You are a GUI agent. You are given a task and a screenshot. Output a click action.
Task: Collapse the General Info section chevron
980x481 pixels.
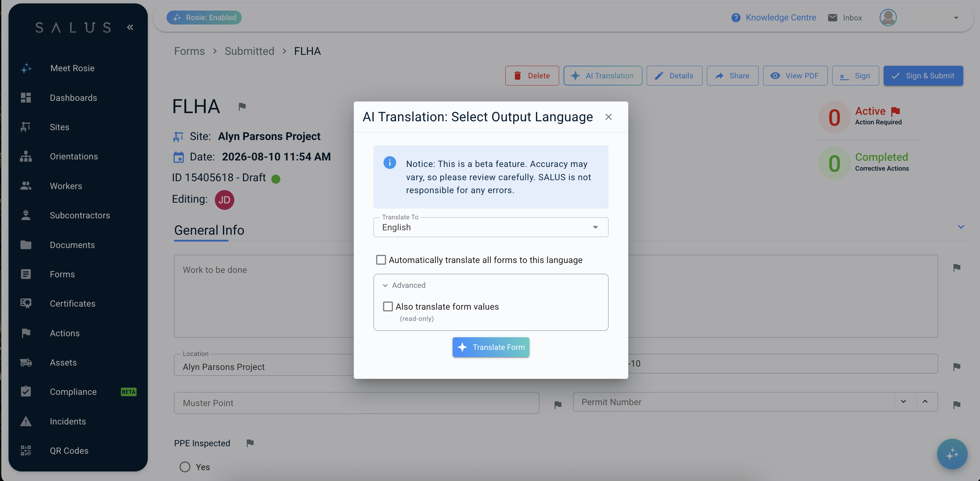click(x=961, y=227)
